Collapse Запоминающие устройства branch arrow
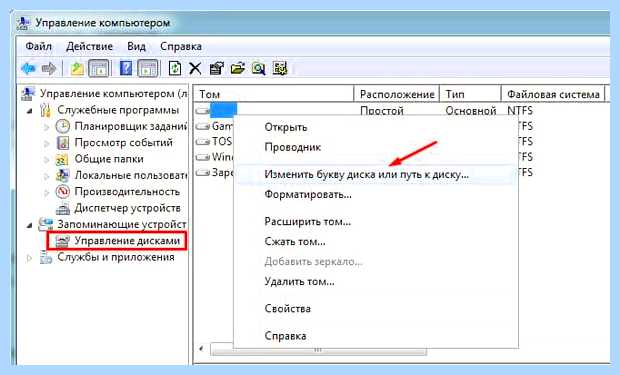This screenshot has height=375, width=620. click(x=30, y=225)
